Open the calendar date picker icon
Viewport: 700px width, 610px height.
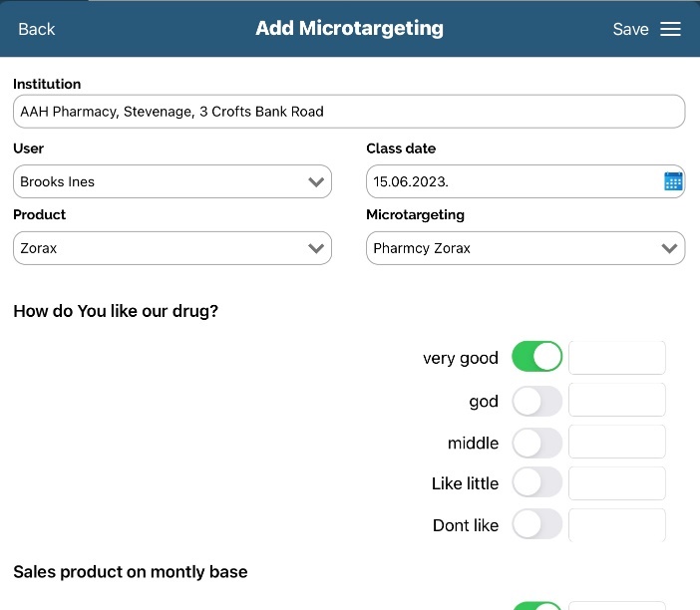673,181
